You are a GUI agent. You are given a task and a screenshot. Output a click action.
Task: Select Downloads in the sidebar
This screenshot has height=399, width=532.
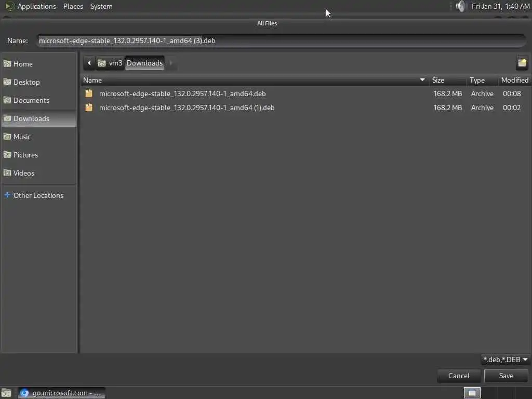coord(38,119)
